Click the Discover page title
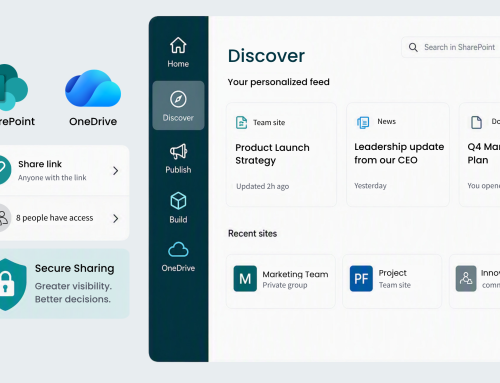Viewport: 500px width, 383px height. (266, 56)
